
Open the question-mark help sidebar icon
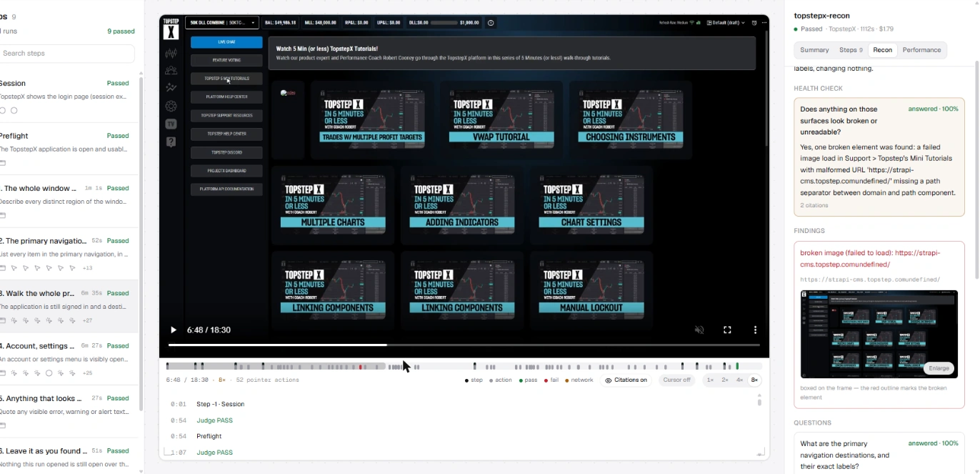(x=171, y=142)
